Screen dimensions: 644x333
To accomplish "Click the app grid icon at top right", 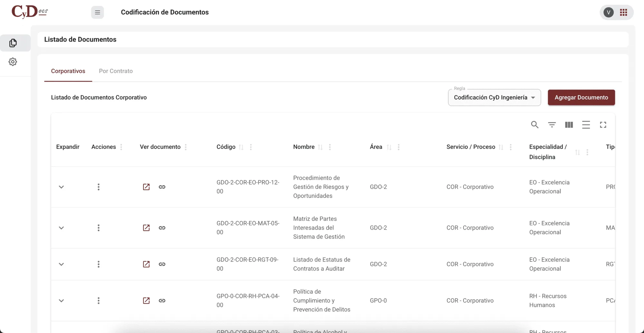I will point(624,12).
